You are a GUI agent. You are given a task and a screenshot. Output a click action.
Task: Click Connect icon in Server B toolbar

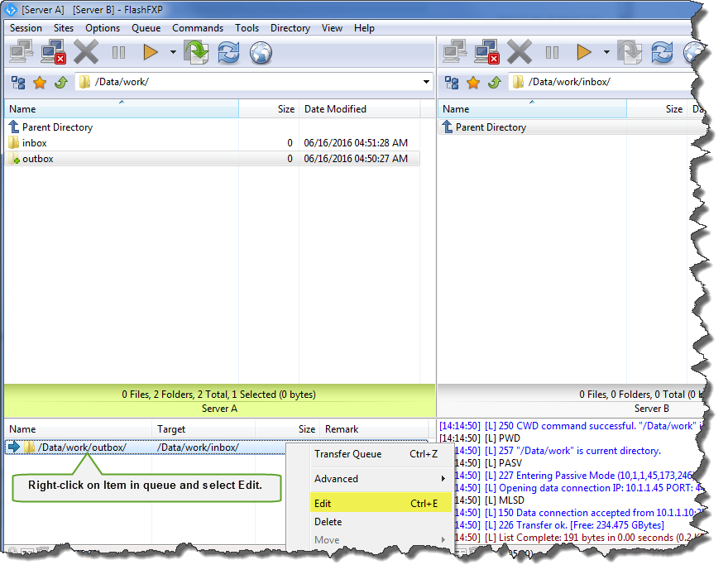[x=455, y=51]
